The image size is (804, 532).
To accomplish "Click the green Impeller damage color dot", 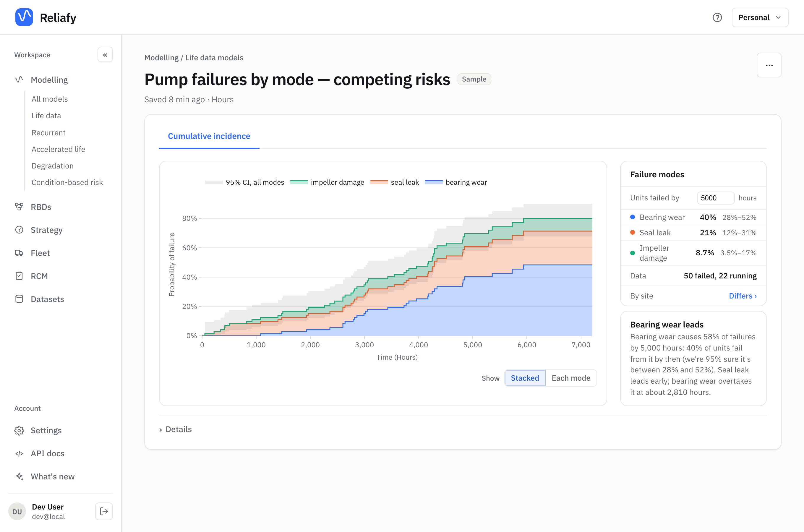I will [x=632, y=253].
